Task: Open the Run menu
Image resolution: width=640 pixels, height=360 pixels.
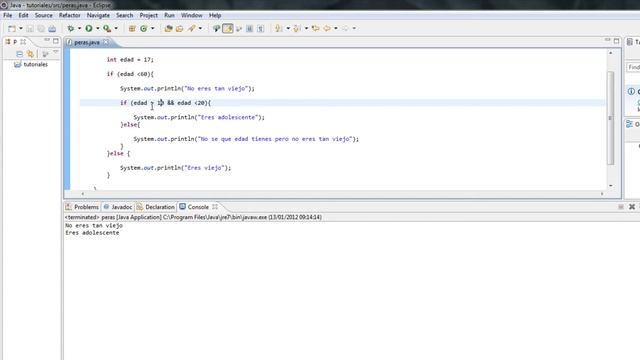Action: (x=169, y=15)
